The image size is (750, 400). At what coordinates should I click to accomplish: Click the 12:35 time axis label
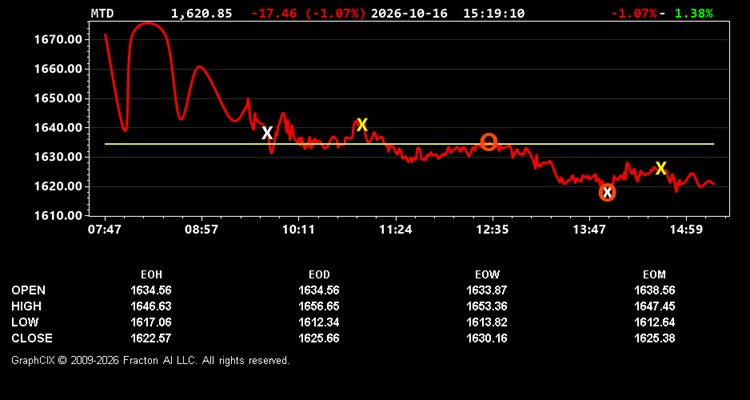coord(492,230)
